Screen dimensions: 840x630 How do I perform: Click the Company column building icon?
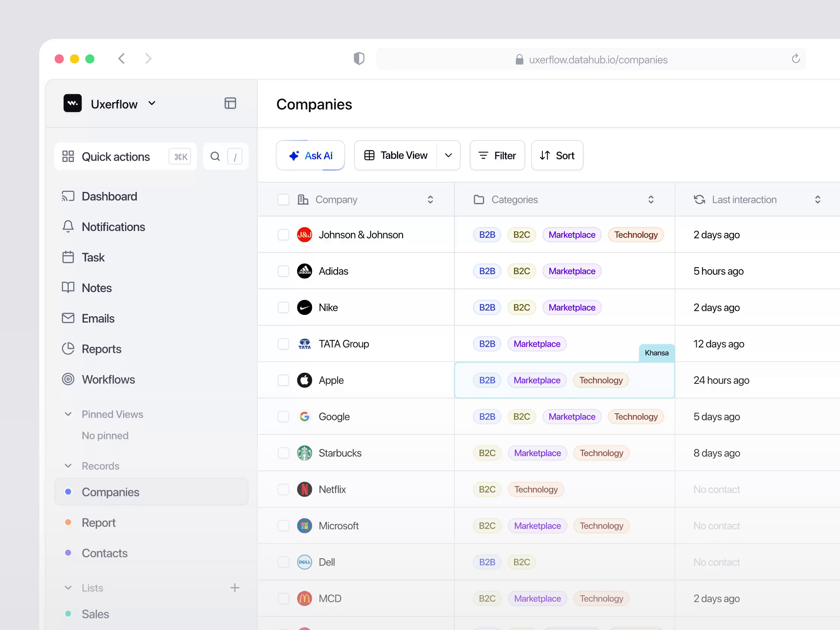pos(303,200)
